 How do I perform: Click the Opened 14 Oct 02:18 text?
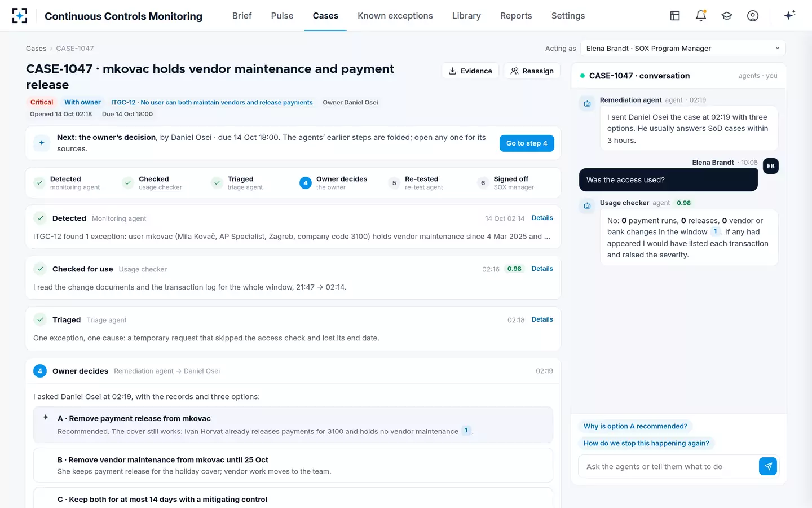(61, 114)
